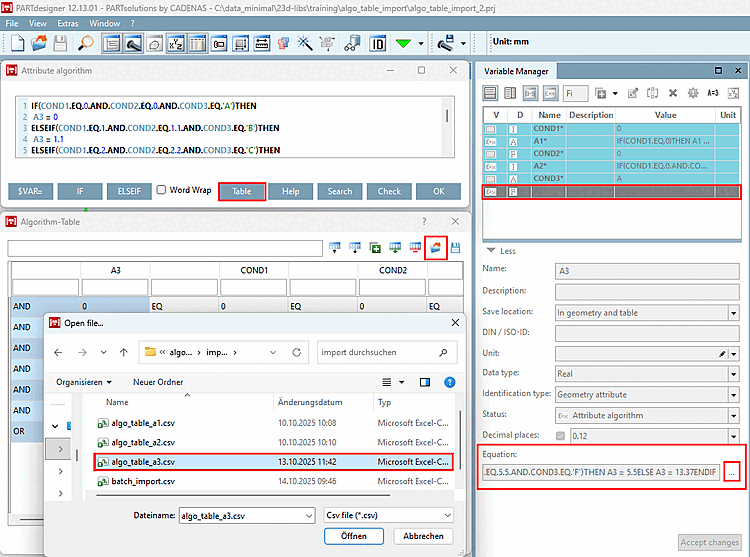
Task: Click the ELSEIF button
Action: pos(129,191)
